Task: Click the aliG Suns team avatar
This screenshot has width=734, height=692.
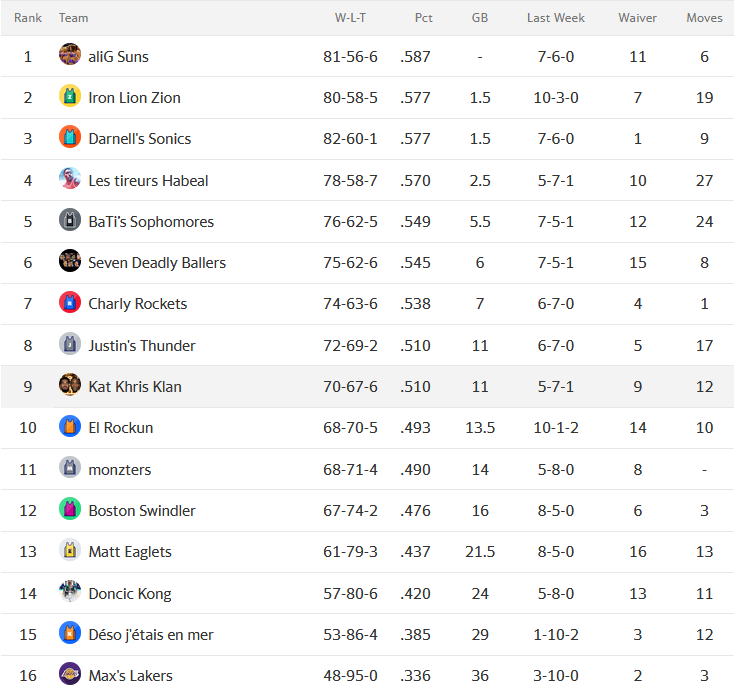Action: [x=70, y=54]
